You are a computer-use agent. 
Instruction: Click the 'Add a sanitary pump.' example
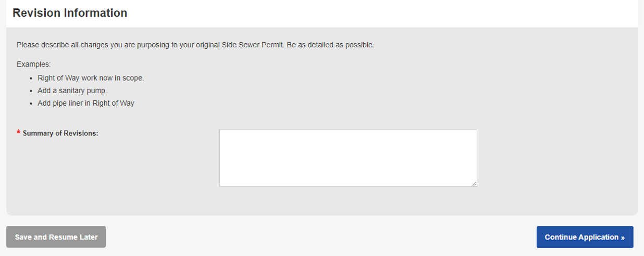pos(72,91)
